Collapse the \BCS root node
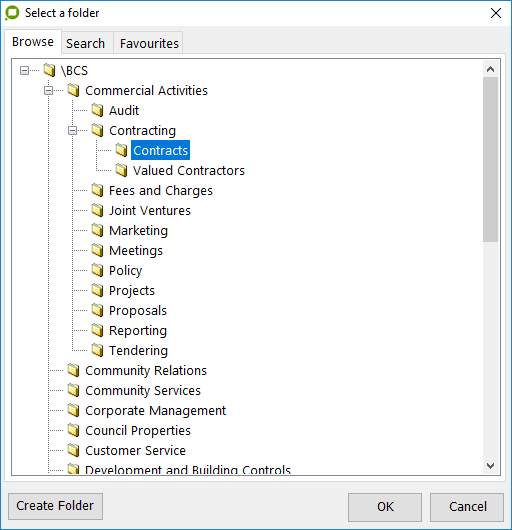Image resolution: width=512 pixels, height=530 pixels. pos(24,70)
